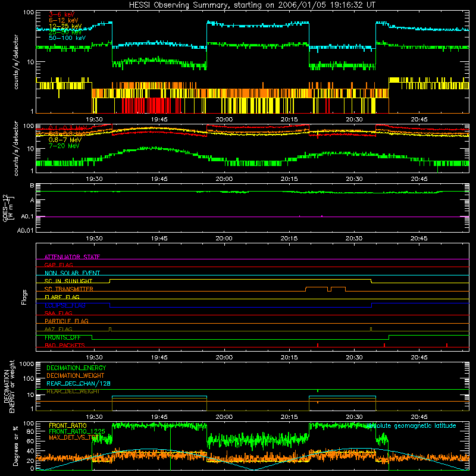Select the FRONT_RATIO_1225 legend entry
Viewport: 476px width, 476px height.
point(77,431)
